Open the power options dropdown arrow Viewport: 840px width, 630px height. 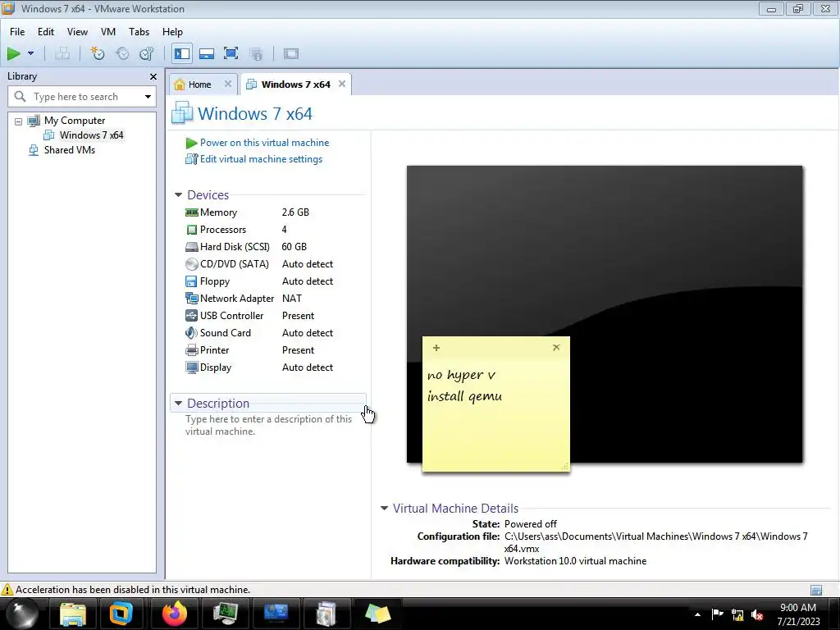(x=30, y=53)
